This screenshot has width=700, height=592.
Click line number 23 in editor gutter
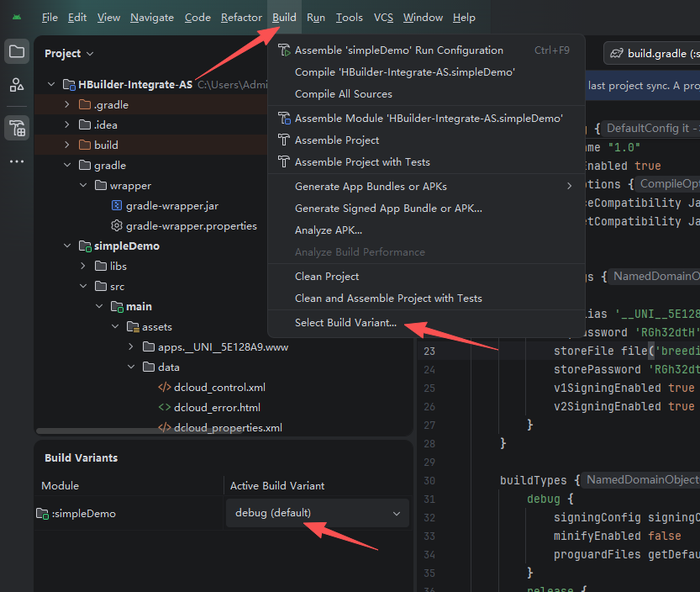click(x=429, y=351)
